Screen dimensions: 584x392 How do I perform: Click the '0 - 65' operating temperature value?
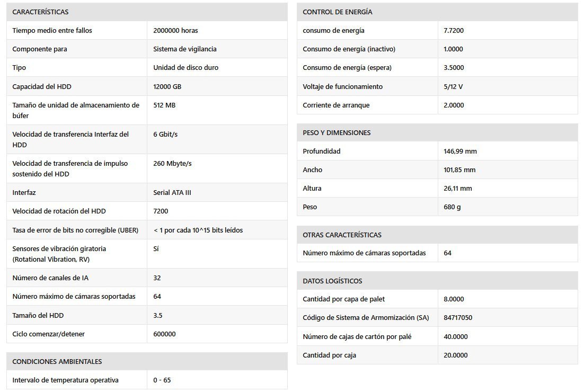[162, 380]
